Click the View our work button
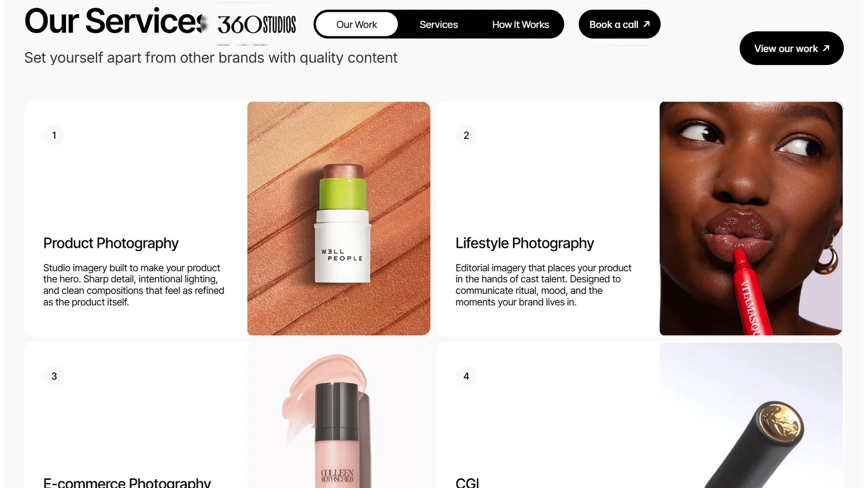This screenshot has width=868, height=488. pyautogui.click(x=792, y=48)
